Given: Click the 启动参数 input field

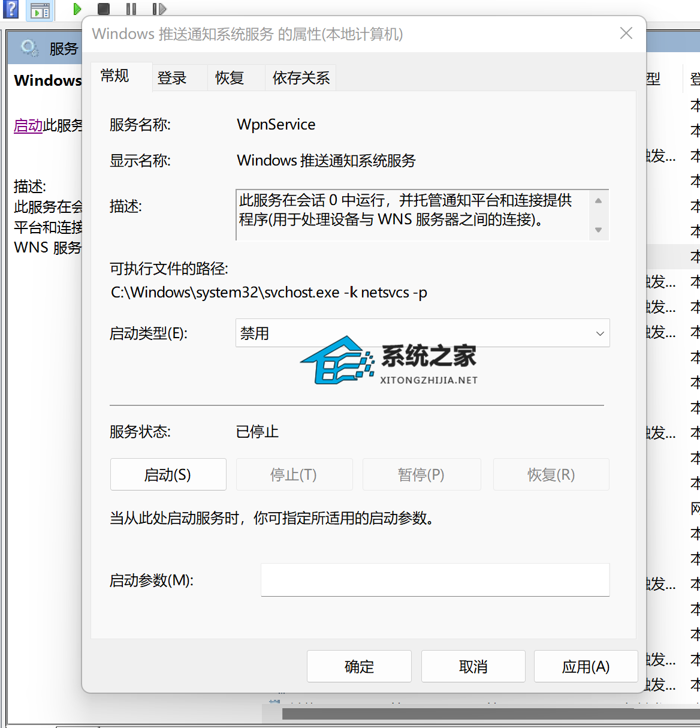Looking at the screenshot, I should point(435,580).
